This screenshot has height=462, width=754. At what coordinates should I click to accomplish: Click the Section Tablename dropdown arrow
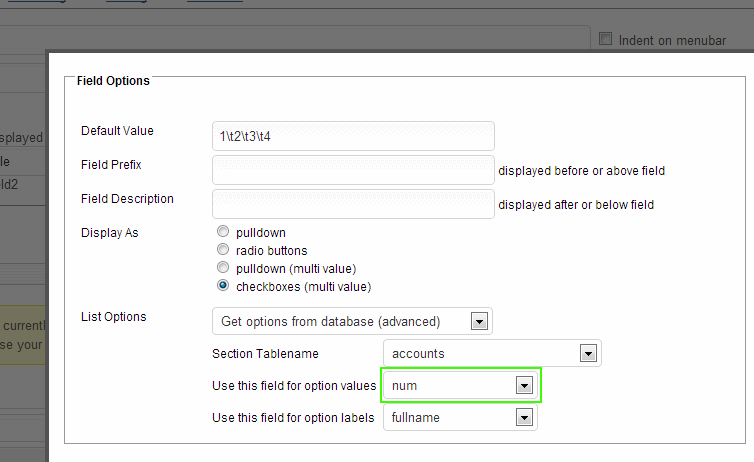(x=588, y=353)
